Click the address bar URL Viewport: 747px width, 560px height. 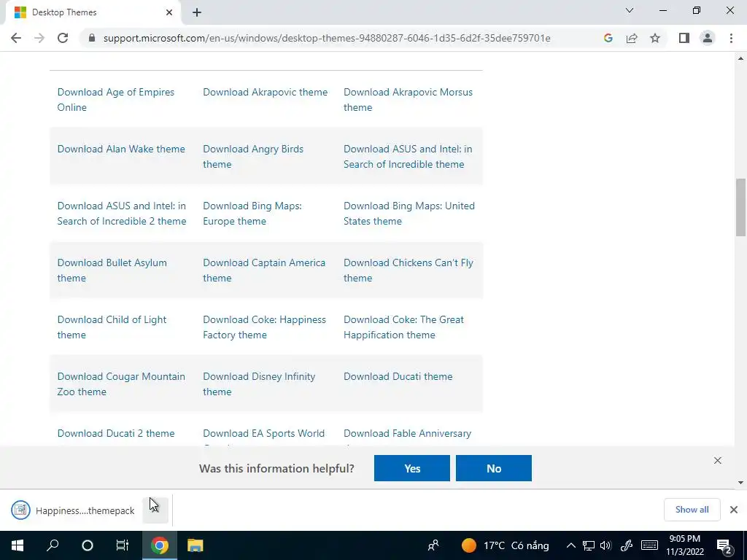[x=327, y=38]
